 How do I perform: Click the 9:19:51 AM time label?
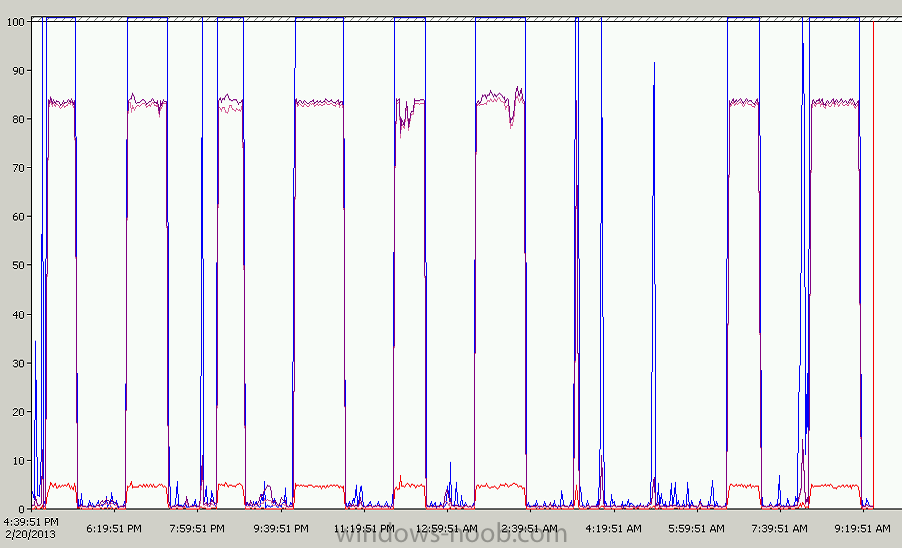863,528
